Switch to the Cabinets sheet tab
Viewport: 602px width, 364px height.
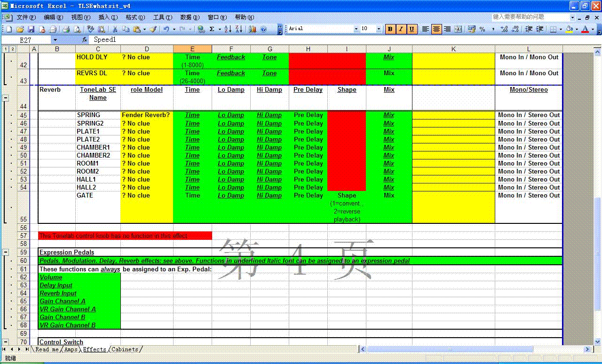[125, 349]
